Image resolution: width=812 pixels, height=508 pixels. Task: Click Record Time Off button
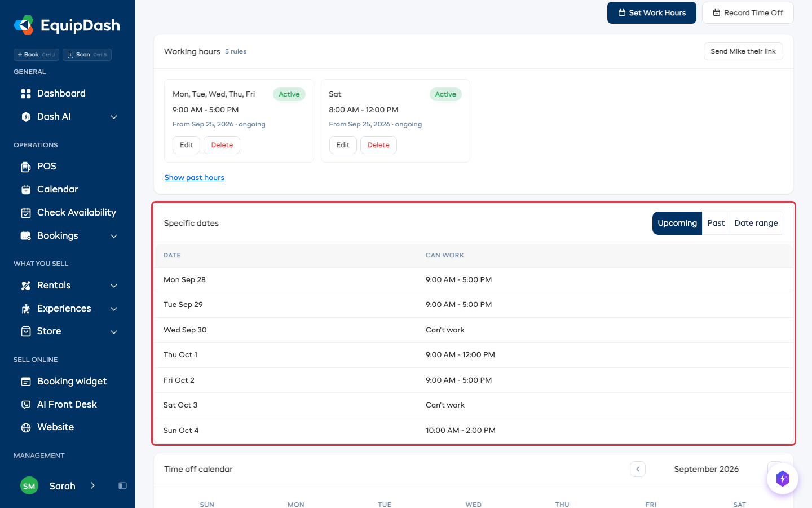click(x=748, y=13)
